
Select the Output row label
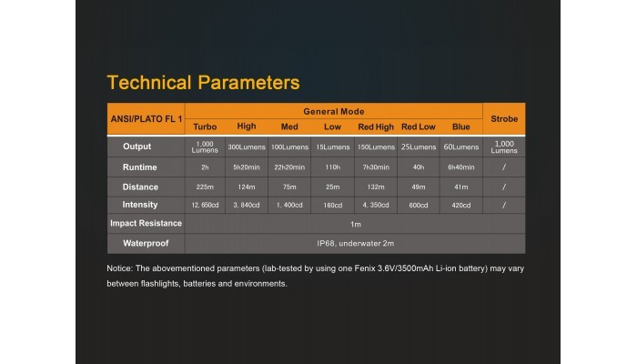click(137, 147)
